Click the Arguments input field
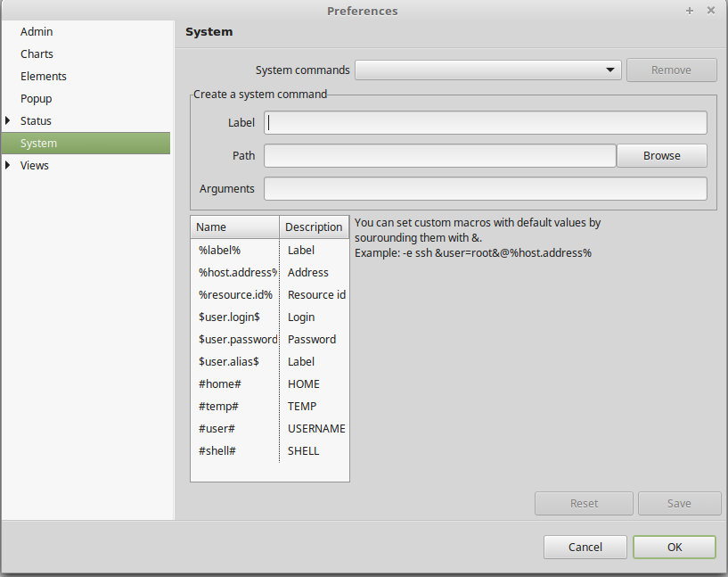 [x=486, y=188]
